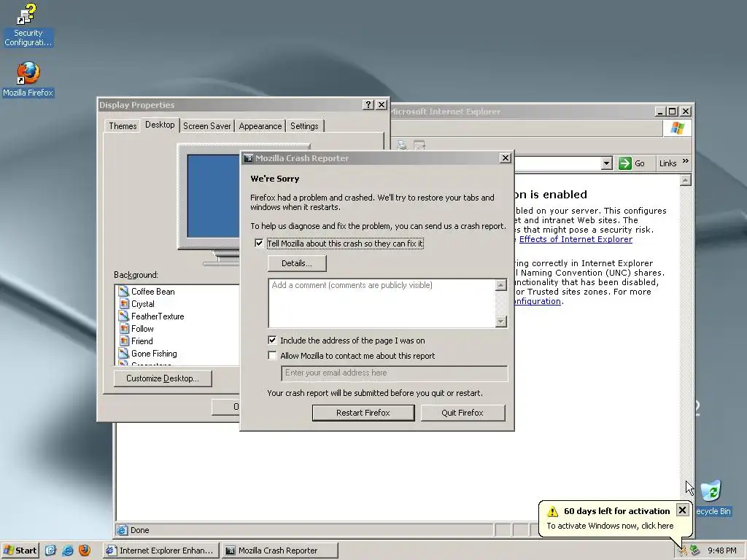Open the Appearance tab

pos(260,125)
